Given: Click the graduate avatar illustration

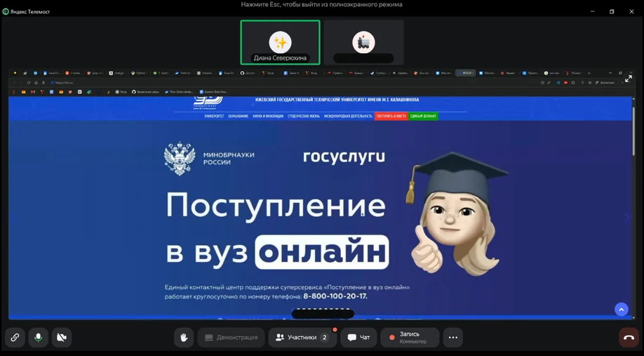Looking at the screenshot, I should [456, 215].
